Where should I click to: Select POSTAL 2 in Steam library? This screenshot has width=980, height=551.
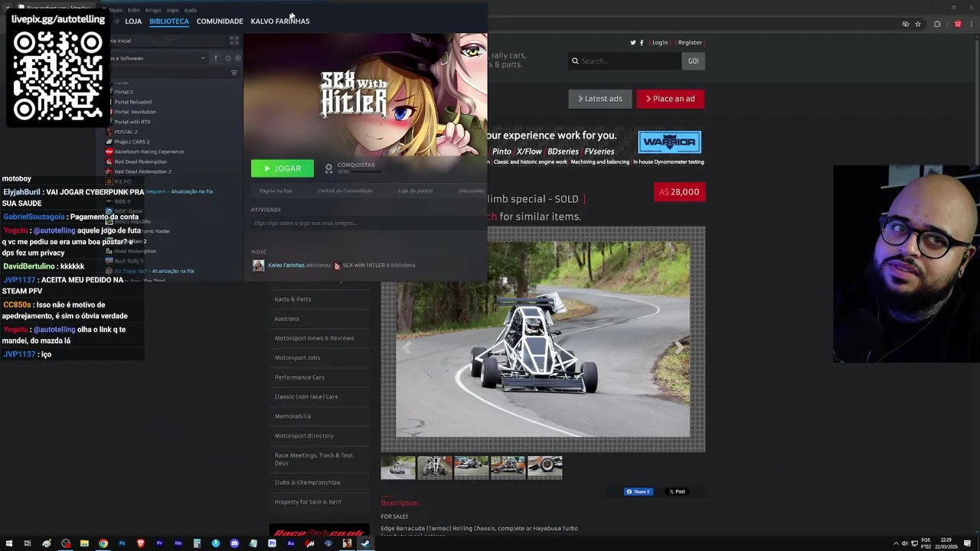tap(126, 132)
